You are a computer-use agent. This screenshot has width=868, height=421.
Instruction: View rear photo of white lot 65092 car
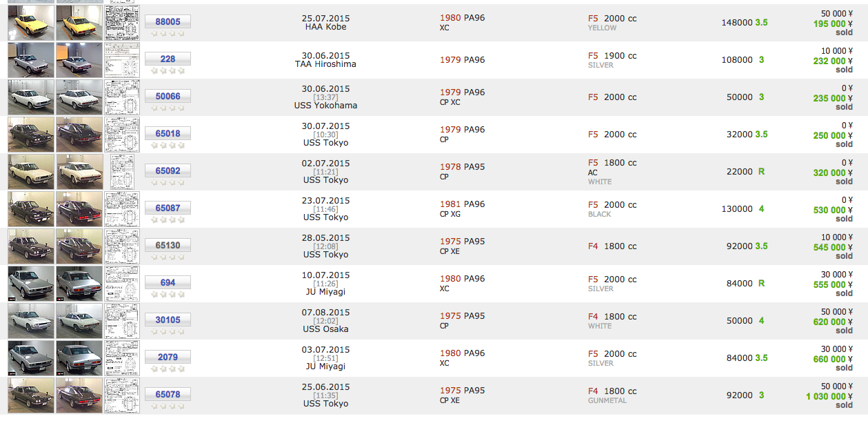(79, 172)
